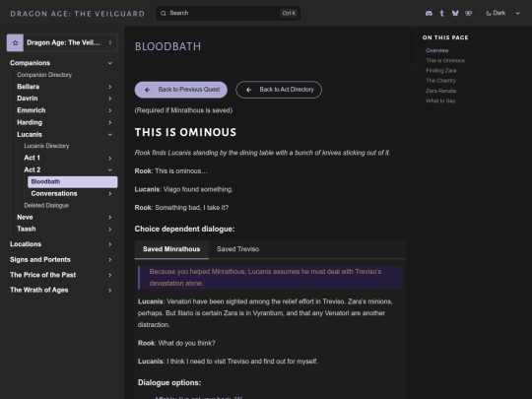The height and width of the screenshot is (399, 532).
Task: Jump to Finding Zara section link
Action: click(441, 71)
